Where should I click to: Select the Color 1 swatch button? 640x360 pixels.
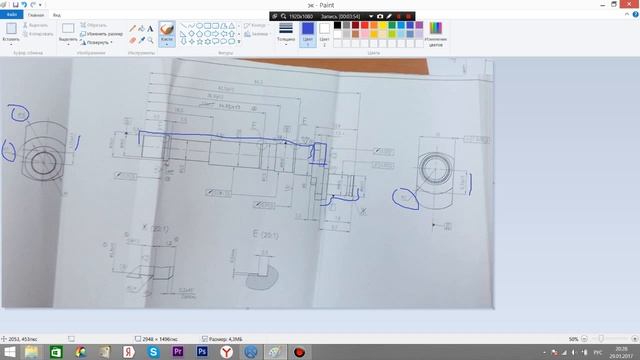click(x=308, y=34)
